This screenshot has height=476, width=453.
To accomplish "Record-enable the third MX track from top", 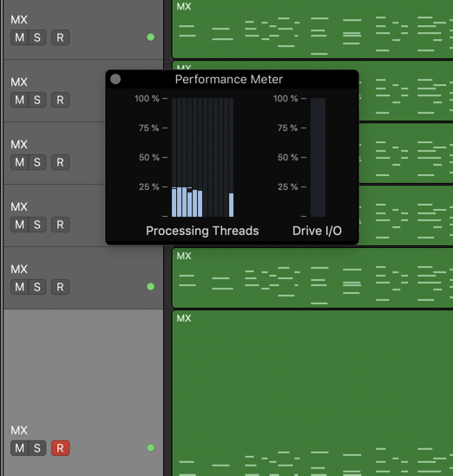I will (60, 162).
